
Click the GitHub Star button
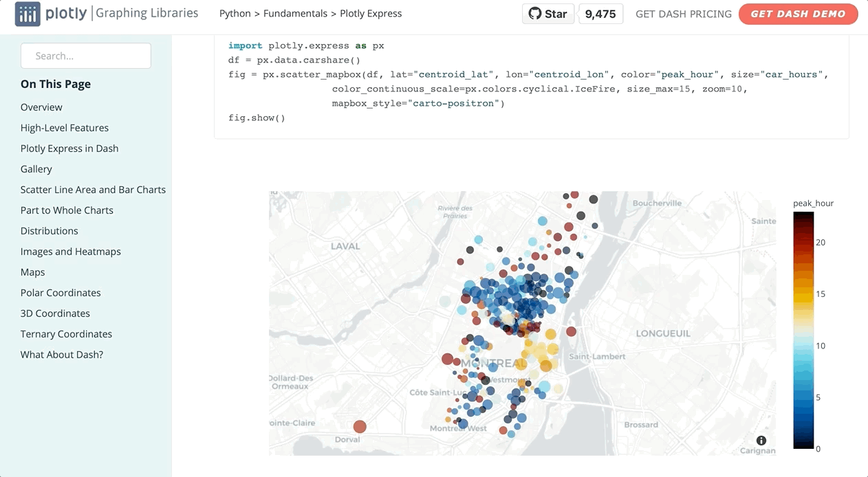coord(548,14)
